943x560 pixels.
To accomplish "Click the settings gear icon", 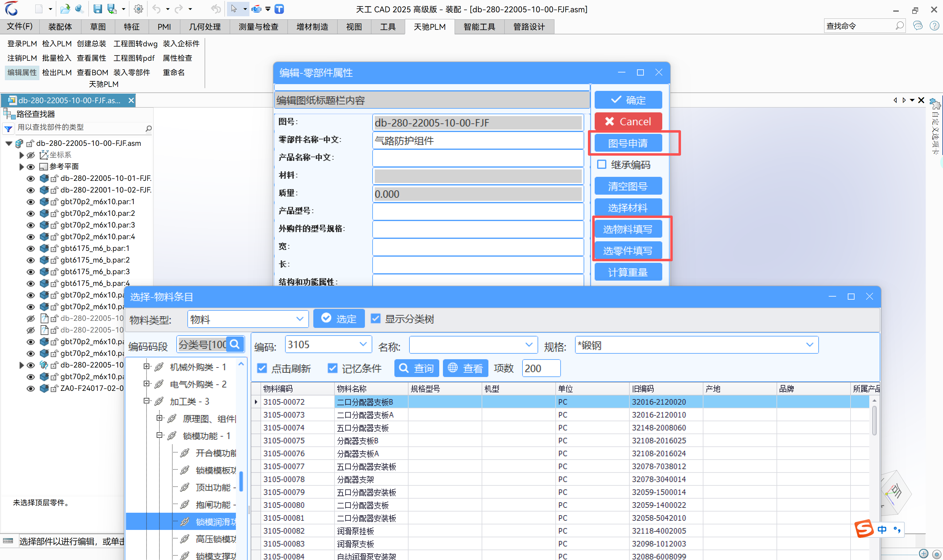I will pos(139,9).
